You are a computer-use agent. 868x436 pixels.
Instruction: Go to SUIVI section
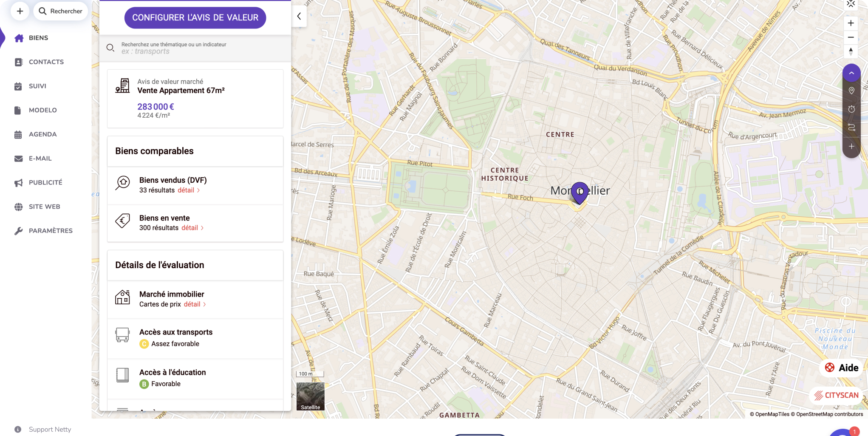pos(37,86)
